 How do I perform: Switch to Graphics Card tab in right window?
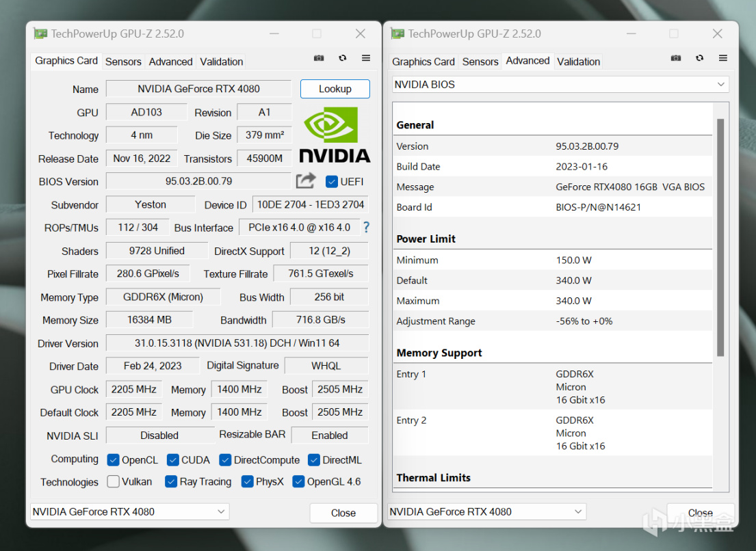coord(423,62)
